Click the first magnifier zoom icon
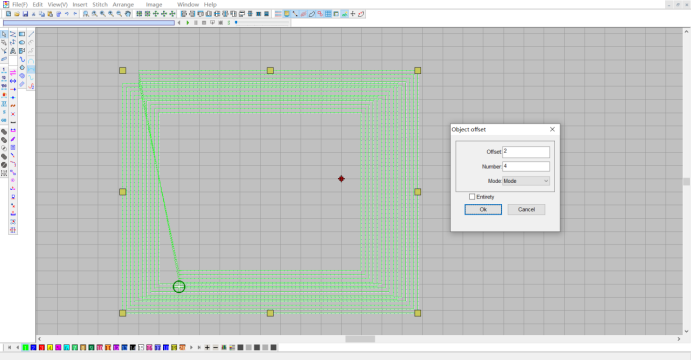 86,14
